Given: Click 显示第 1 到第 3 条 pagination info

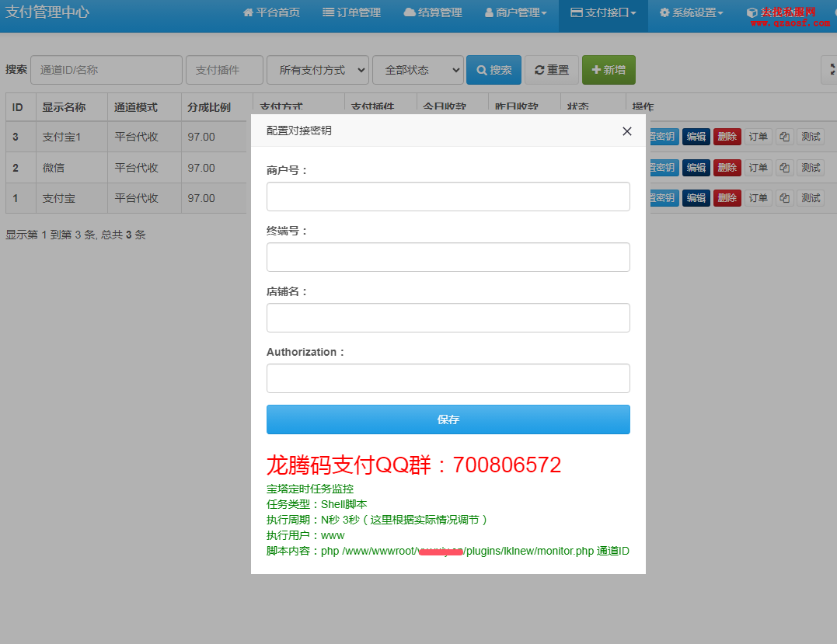Looking at the screenshot, I should (x=75, y=235).
